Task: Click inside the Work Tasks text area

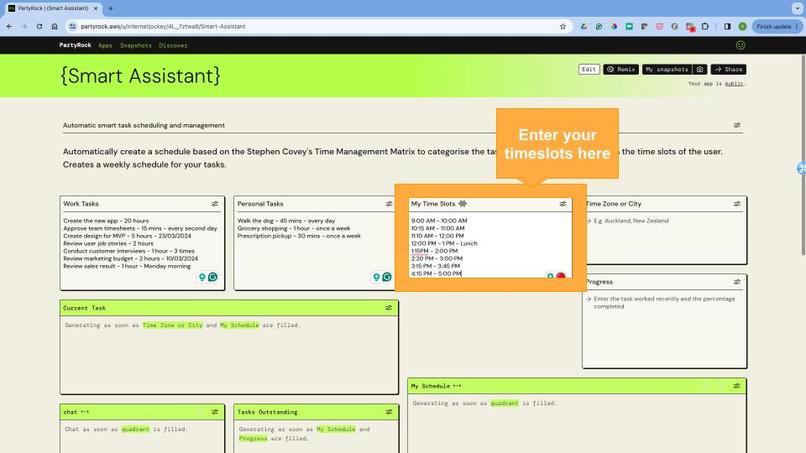Action: (142, 249)
